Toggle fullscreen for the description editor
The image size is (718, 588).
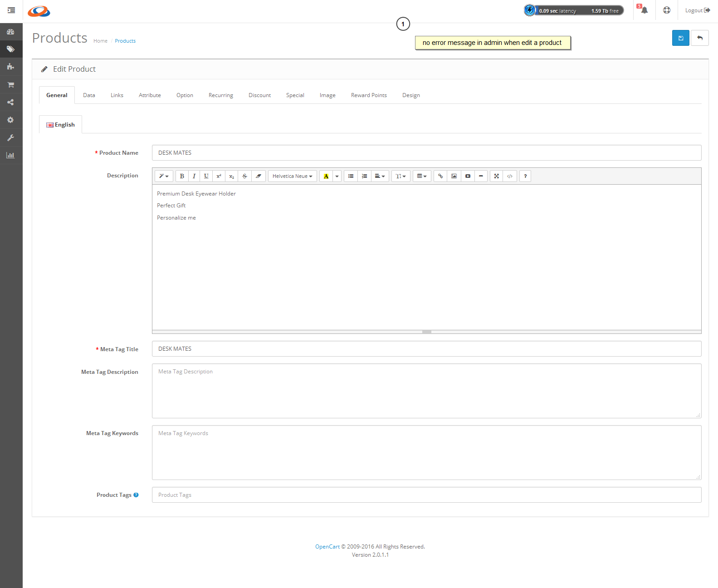point(497,176)
